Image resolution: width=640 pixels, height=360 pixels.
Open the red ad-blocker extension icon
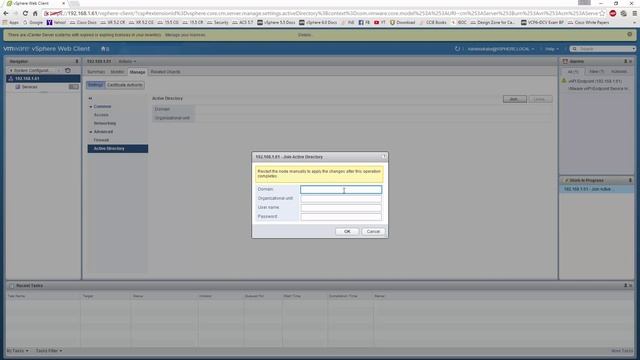pos(613,13)
